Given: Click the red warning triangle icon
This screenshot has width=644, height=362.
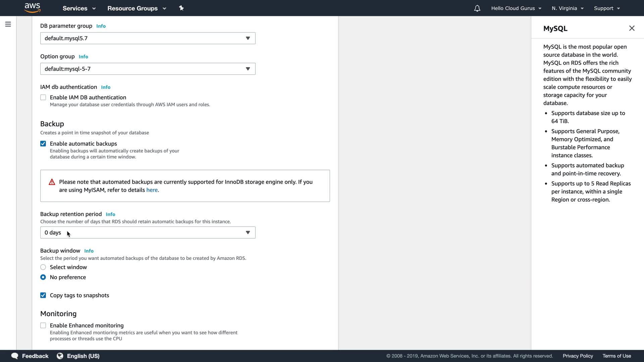Looking at the screenshot, I should pos(52,182).
